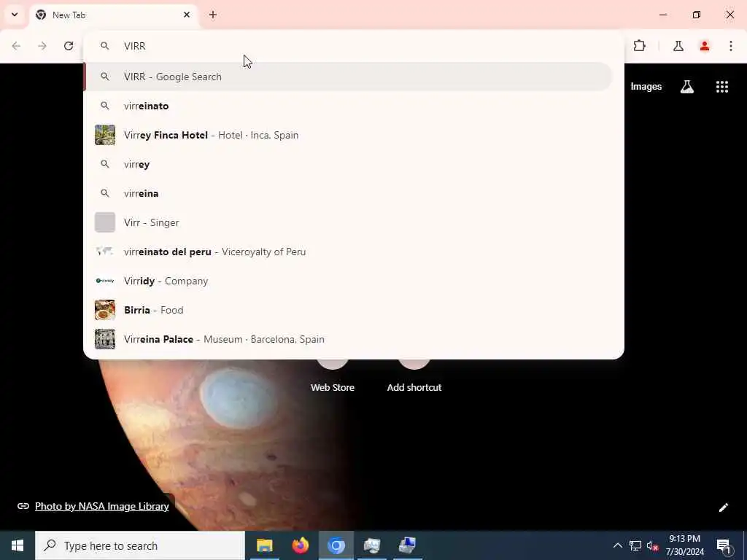Minimize the Chrome window

click(663, 15)
